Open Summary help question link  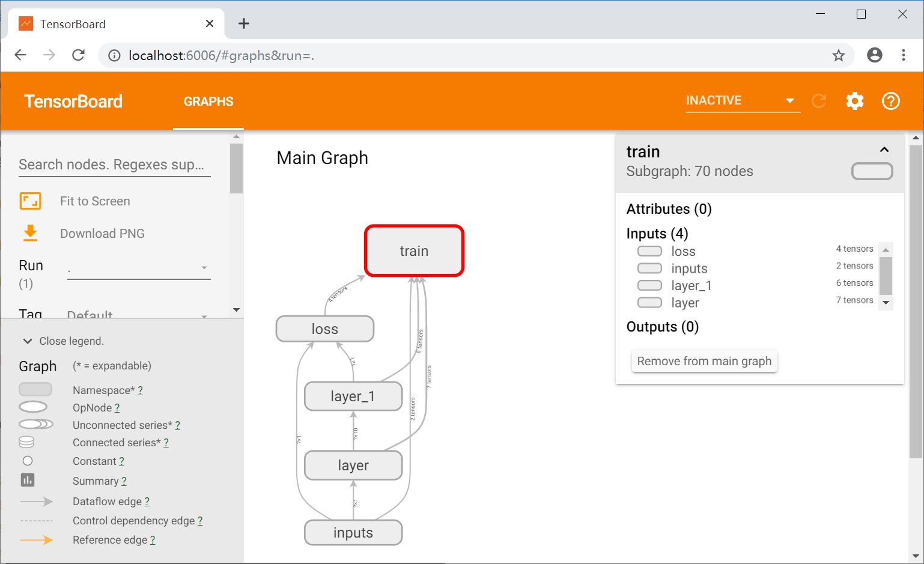click(124, 481)
